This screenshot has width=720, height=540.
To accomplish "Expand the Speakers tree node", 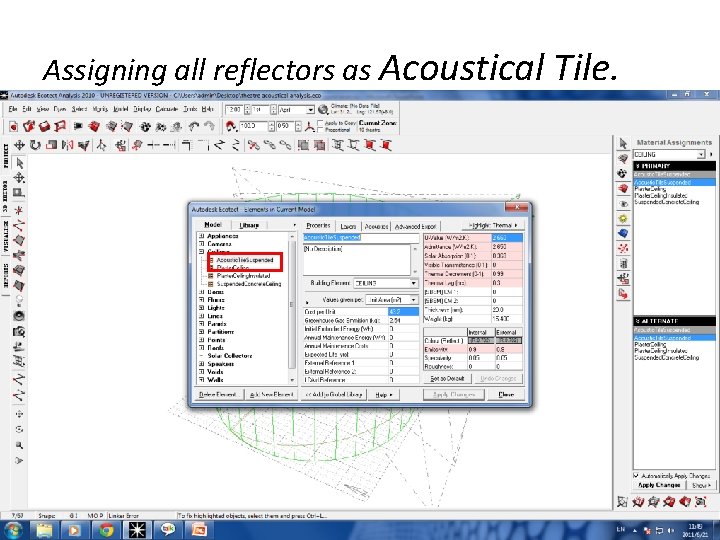I will pos(201,364).
